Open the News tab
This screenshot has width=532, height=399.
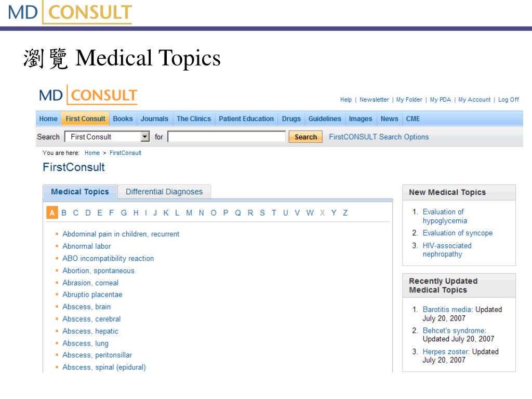(390, 119)
